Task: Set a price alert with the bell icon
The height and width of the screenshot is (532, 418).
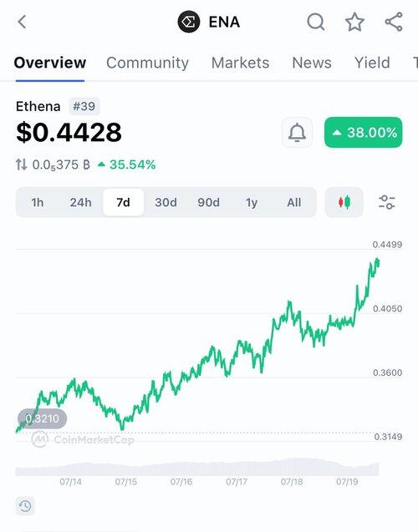Action: (x=297, y=132)
